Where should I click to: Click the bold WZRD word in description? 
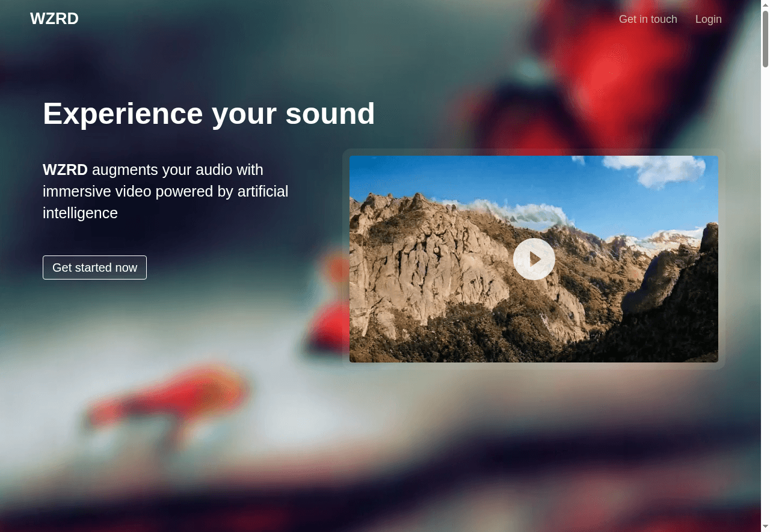(x=65, y=170)
